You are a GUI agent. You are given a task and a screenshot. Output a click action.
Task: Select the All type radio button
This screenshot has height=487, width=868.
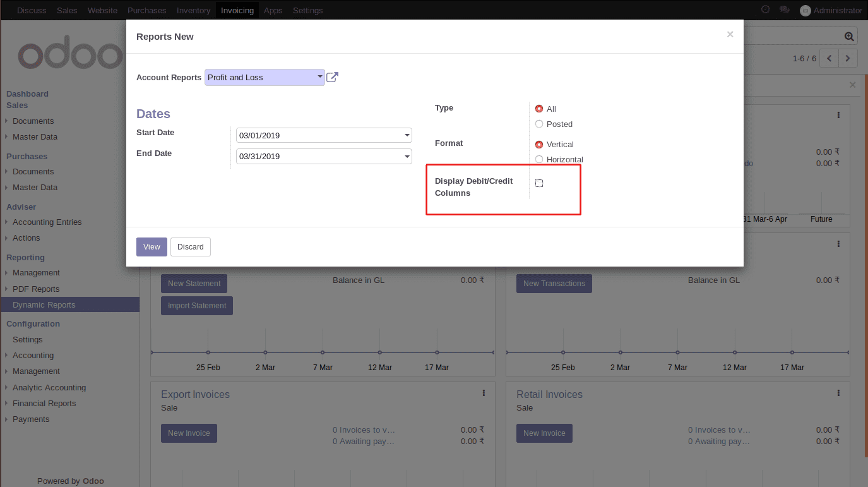click(539, 109)
